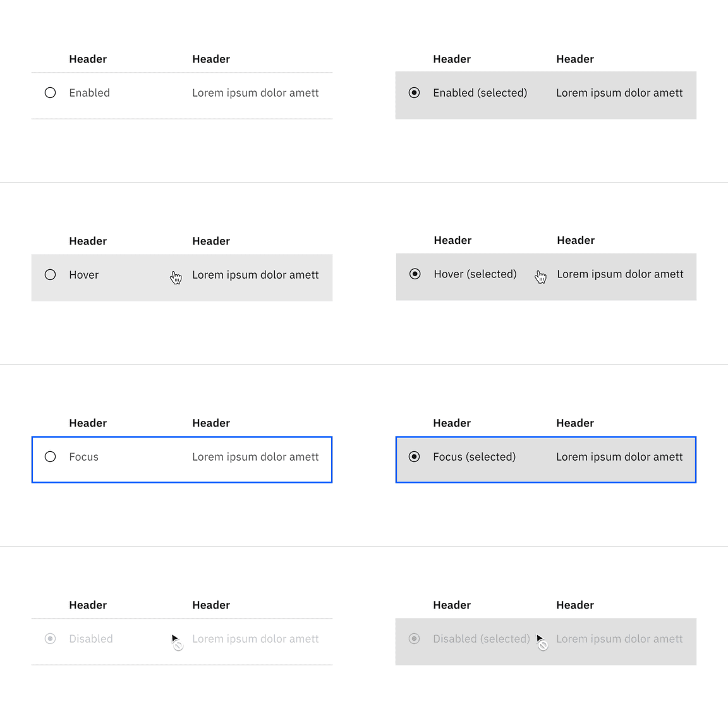This screenshot has width=728, height=728.
Task: Click the Lorem ipsum text in Enabled row
Action: pyautogui.click(x=255, y=93)
